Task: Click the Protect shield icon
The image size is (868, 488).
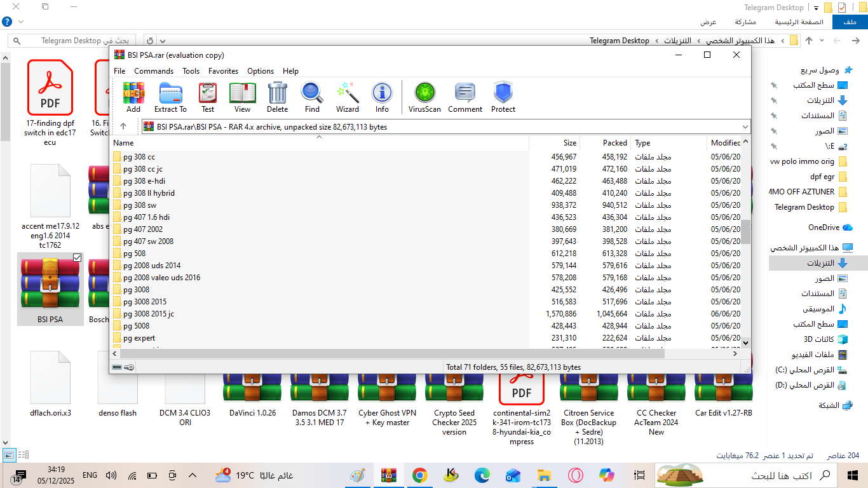Action: click(503, 97)
